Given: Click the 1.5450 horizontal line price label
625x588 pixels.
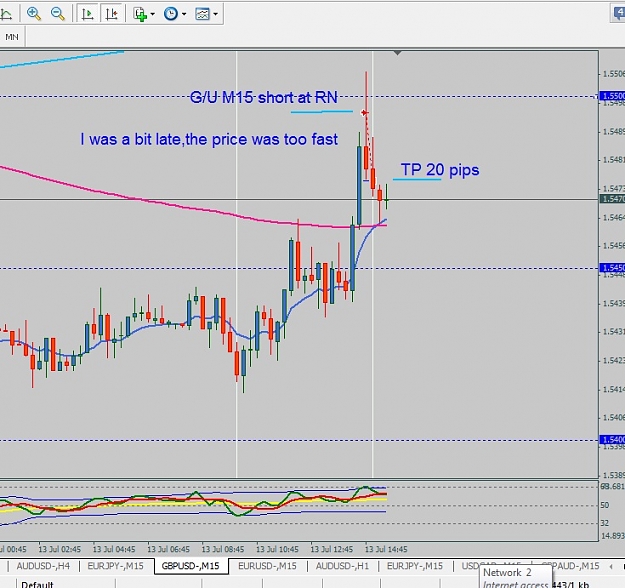Looking at the screenshot, I should point(613,267).
